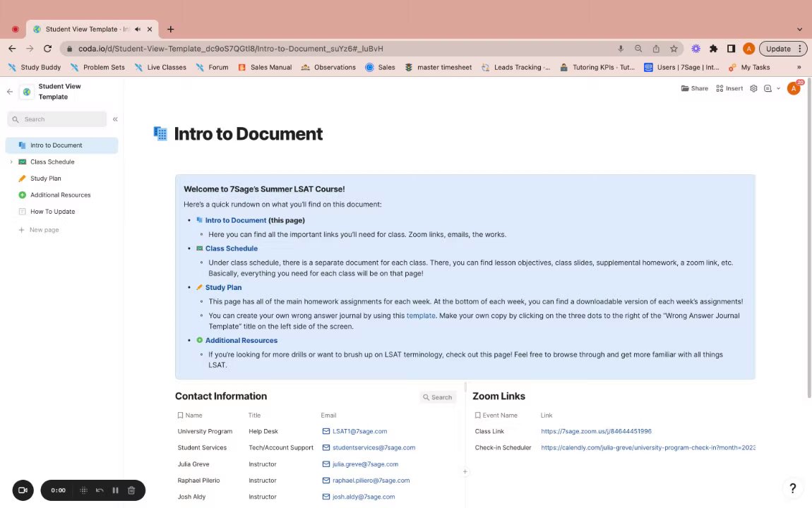The height and width of the screenshot is (508, 812).
Task: Follow the Study Plan link in callout
Action: coord(223,288)
